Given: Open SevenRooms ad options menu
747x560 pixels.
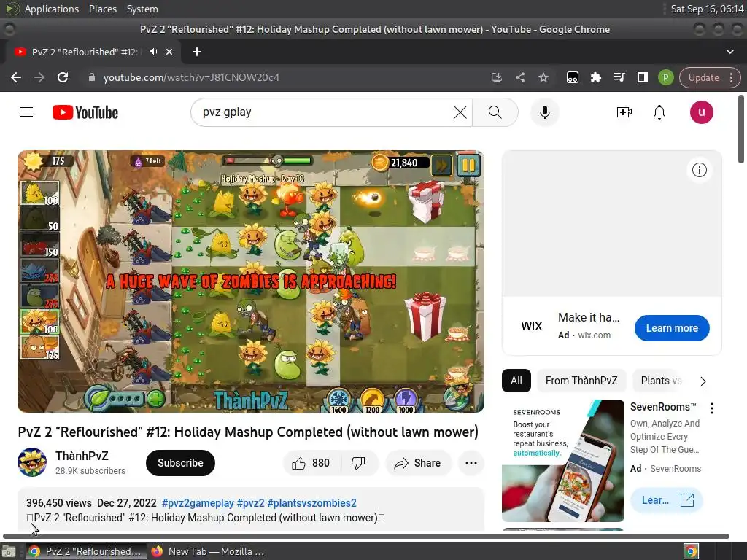Looking at the screenshot, I should click(712, 408).
